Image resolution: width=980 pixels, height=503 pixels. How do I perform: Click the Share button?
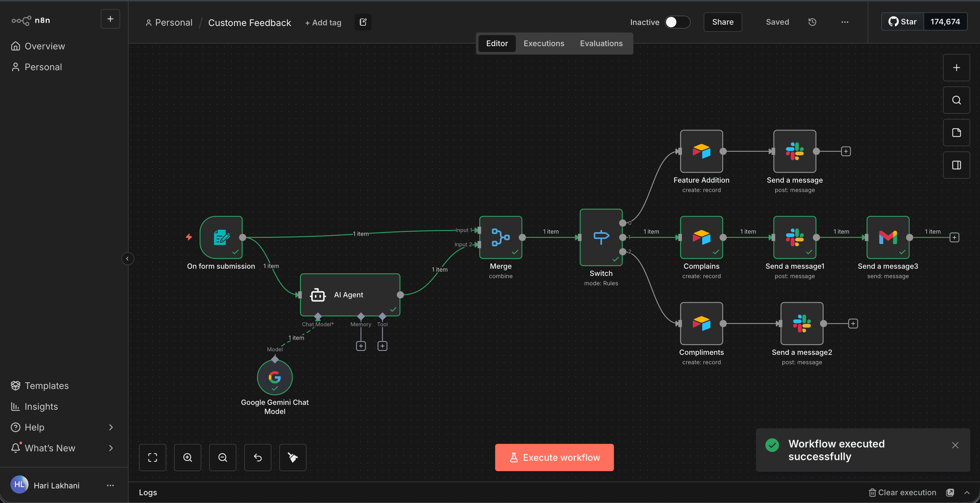[722, 22]
